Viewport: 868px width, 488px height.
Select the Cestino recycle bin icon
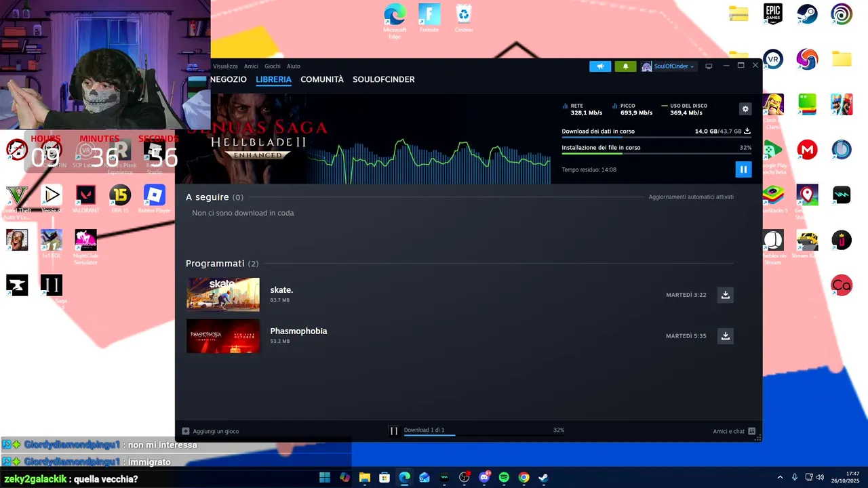coord(464,18)
